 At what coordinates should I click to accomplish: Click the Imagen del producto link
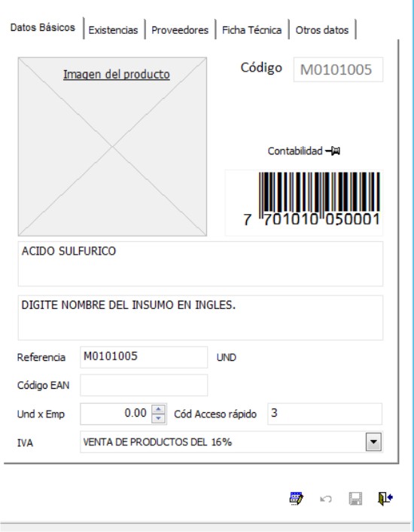click(117, 75)
